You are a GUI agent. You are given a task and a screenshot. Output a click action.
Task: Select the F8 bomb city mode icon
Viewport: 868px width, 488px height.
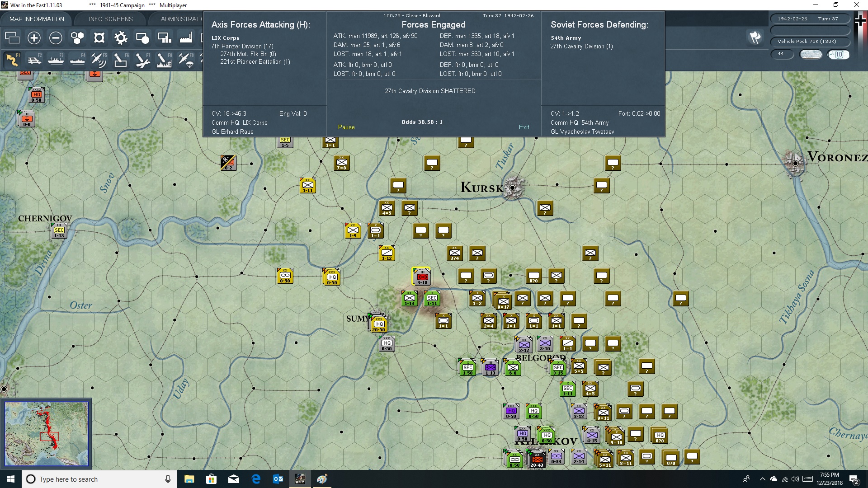pos(164,60)
